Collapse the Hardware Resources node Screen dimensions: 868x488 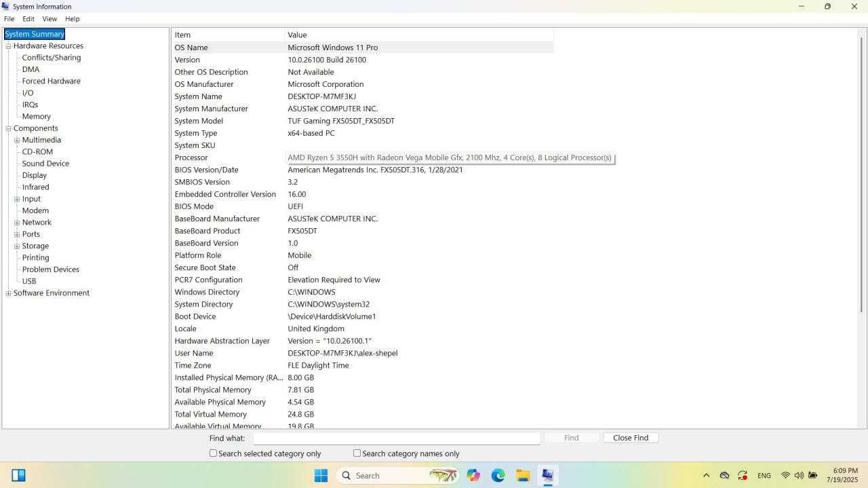tap(9, 46)
